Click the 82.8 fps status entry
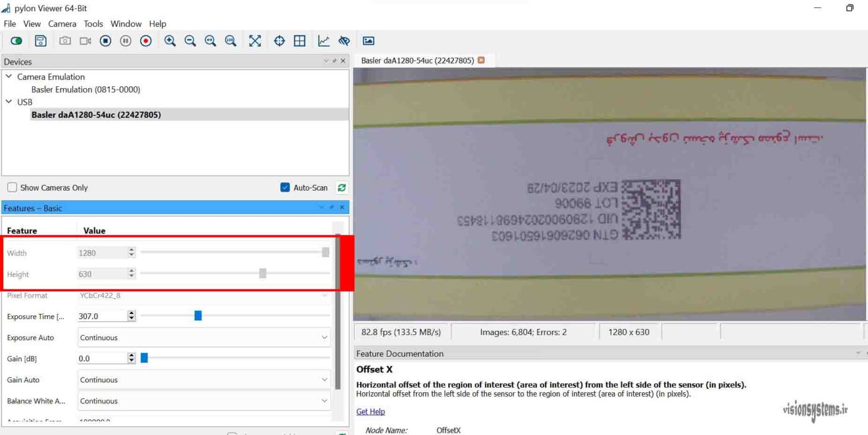The width and height of the screenshot is (868, 435). coord(401,332)
